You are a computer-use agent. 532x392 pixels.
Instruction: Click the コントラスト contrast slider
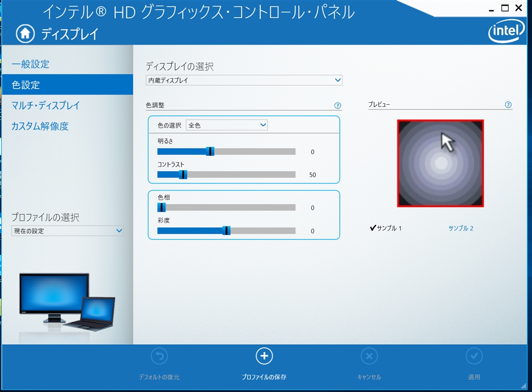click(x=227, y=174)
